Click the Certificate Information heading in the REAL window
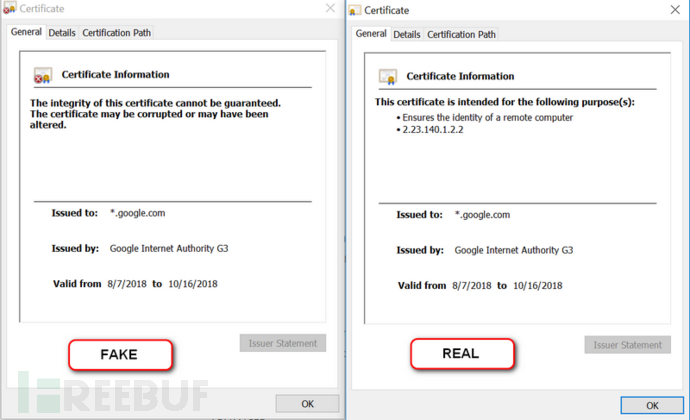 tap(460, 76)
